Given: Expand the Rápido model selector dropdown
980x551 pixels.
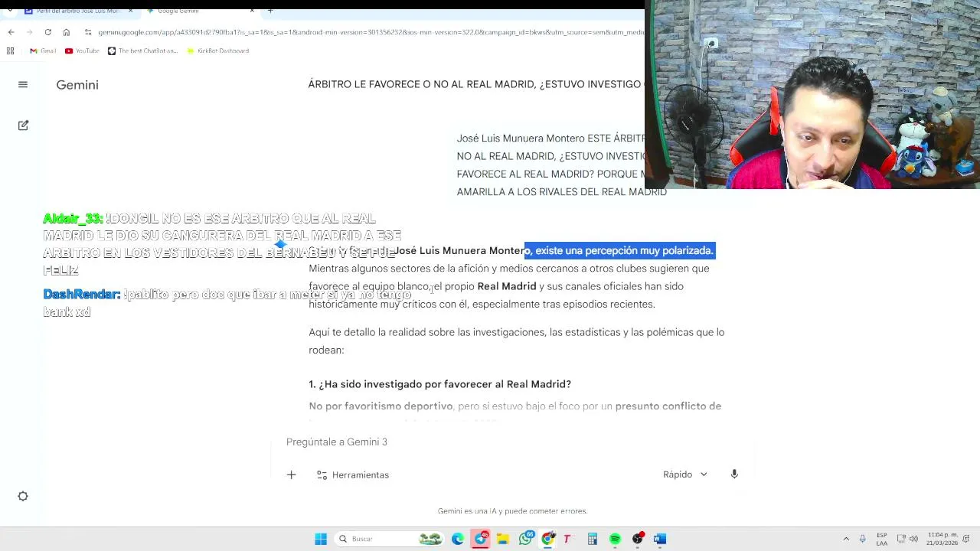Looking at the screenshot, I should [685, 474].
